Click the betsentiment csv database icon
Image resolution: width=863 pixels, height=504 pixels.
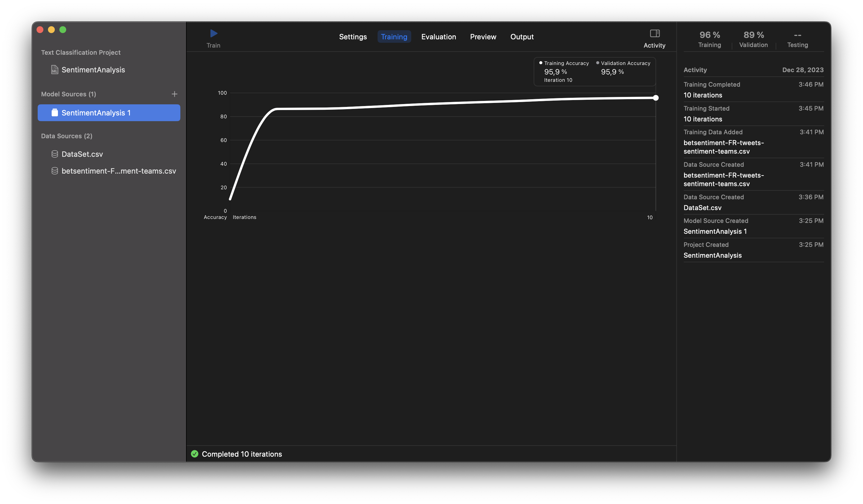coord(55,171)
